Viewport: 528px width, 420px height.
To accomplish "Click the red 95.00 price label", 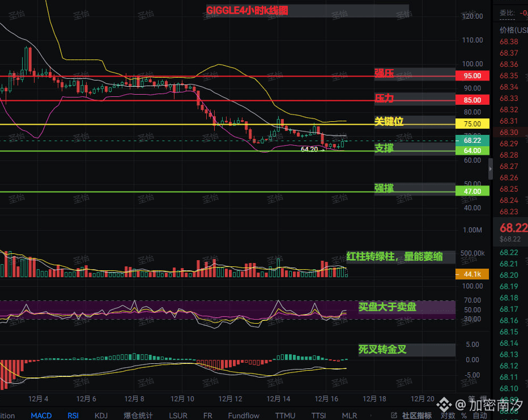I will pyautogui.click(x=472, y=76).
